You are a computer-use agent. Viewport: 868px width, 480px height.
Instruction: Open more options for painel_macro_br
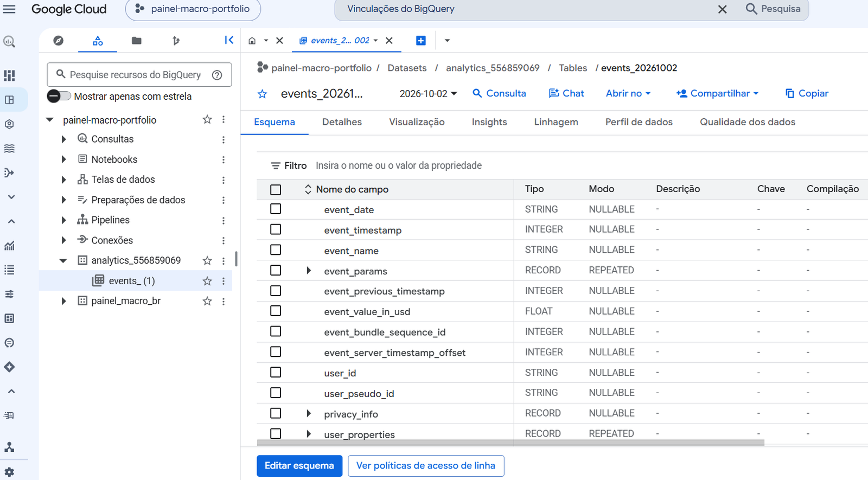click(224, 301)
